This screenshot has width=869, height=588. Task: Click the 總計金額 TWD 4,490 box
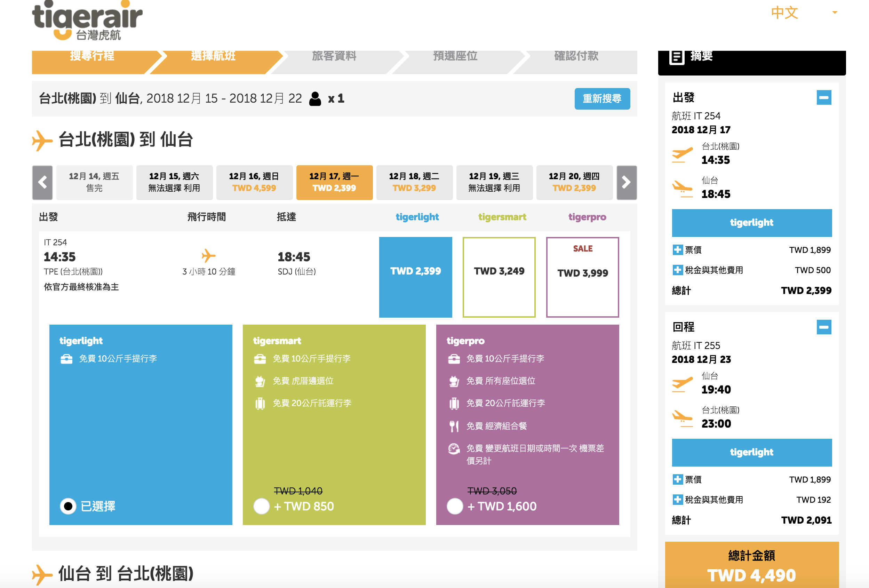751,565
